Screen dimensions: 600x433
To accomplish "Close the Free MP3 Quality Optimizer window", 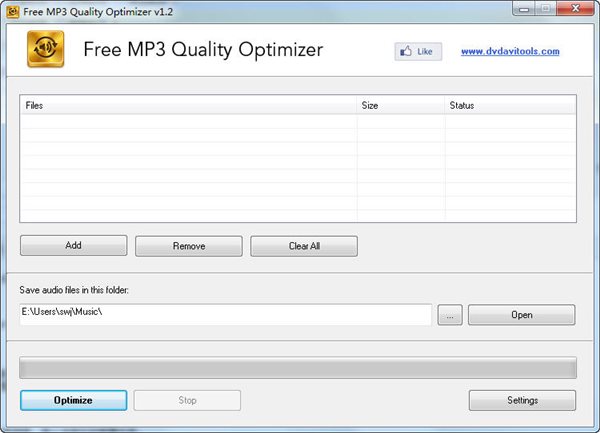I will (x=575, y=8).
